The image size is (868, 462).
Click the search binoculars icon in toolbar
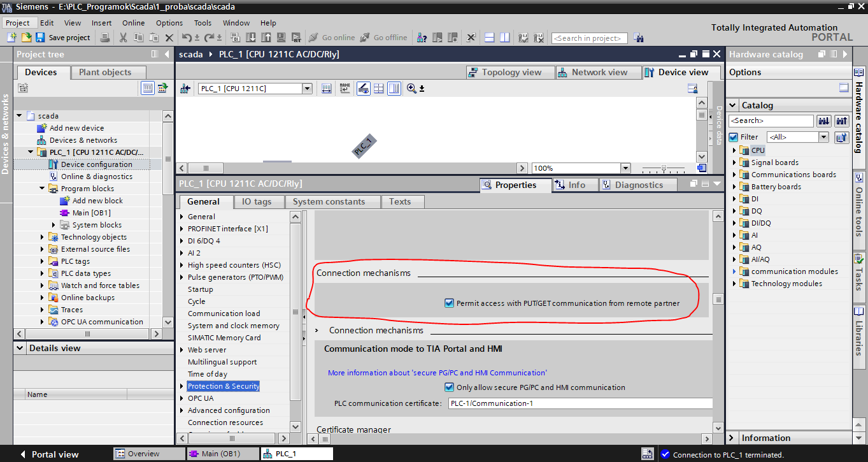tap(639, 38)
